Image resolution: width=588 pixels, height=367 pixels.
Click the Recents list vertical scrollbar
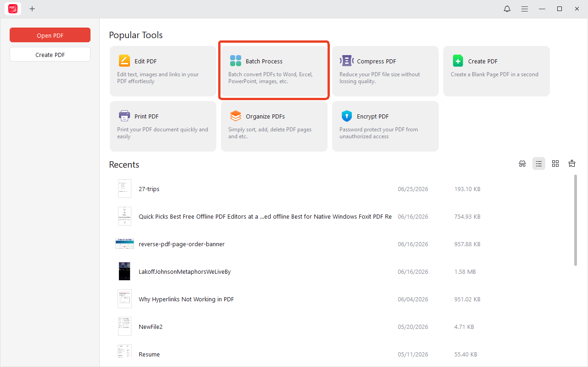pos(576,220)
